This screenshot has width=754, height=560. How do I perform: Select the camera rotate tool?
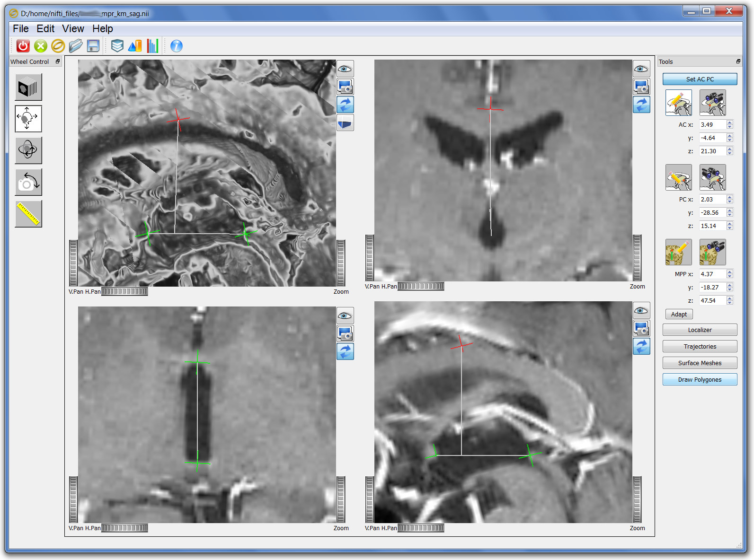tap(28, 182)
